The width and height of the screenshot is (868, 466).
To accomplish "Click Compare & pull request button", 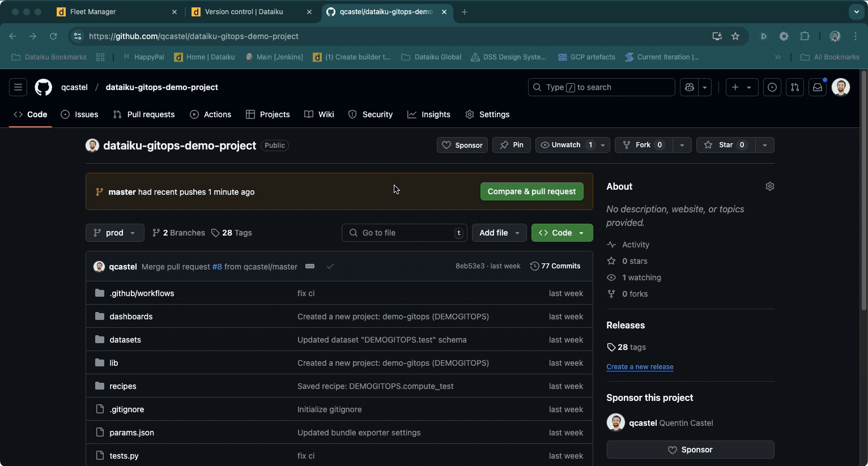I will pos(531,191).
